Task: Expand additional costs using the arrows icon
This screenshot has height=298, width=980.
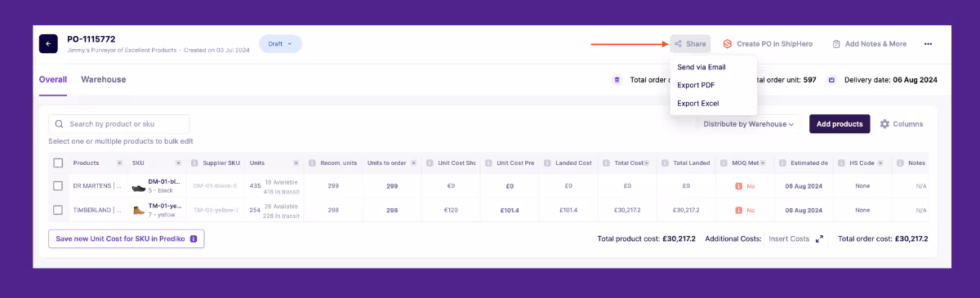Action: tap(820, 239)
